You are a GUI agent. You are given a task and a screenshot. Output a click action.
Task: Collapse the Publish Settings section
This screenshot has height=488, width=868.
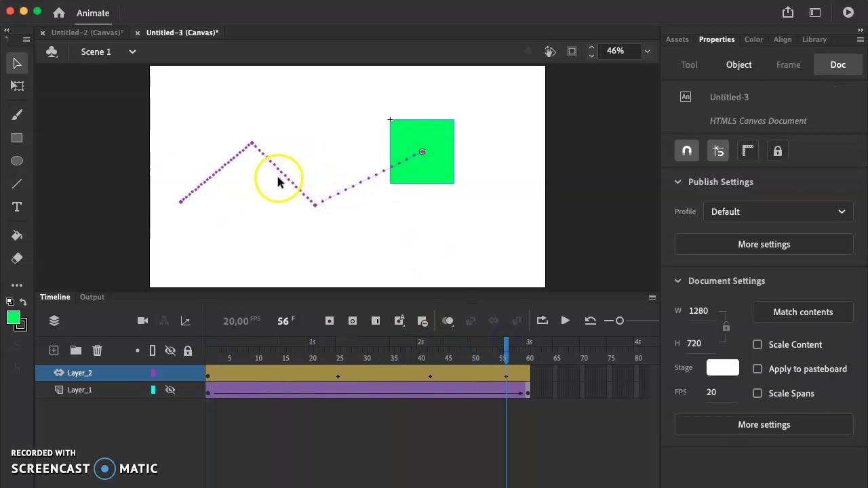point(677,182)
